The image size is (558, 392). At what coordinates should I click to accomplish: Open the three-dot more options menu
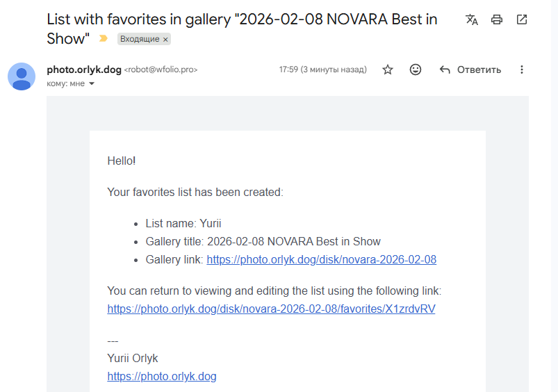pyautogui.click(x=522, y=70)
